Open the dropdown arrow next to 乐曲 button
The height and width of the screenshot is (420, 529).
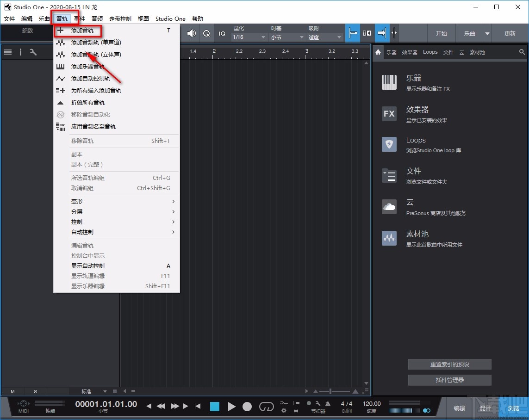(x=487, y=33)
